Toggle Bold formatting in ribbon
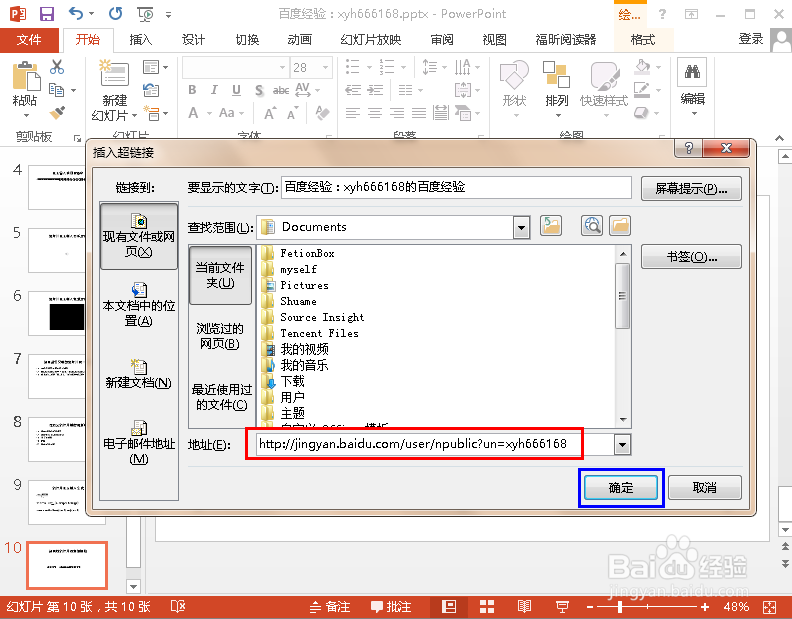The image size is (792, 619). (192, 90)
